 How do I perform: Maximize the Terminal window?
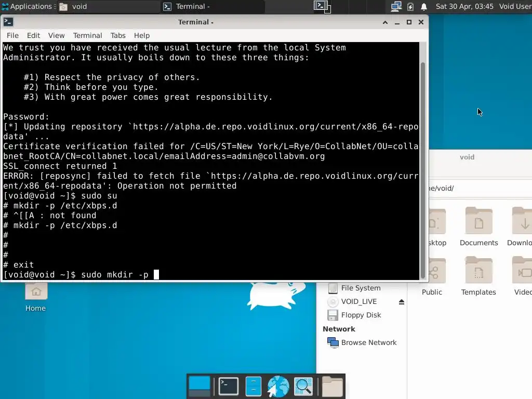(x=409, y=22)
